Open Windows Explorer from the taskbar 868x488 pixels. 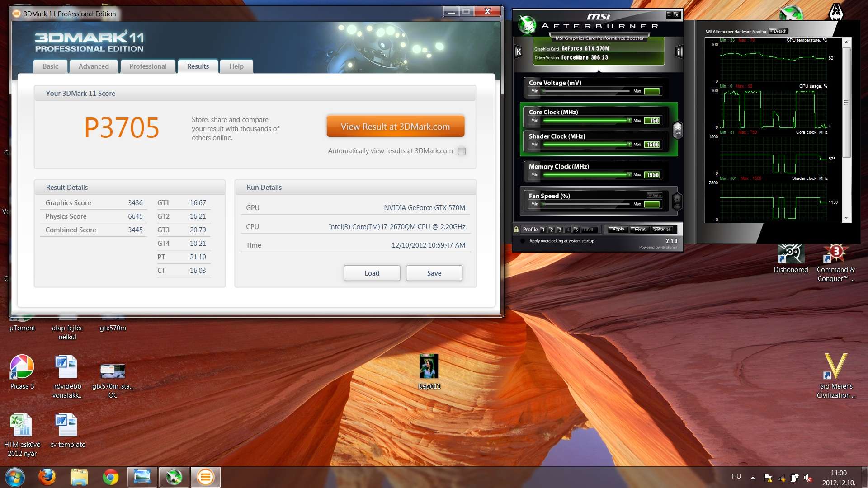(x=79, y=477)
